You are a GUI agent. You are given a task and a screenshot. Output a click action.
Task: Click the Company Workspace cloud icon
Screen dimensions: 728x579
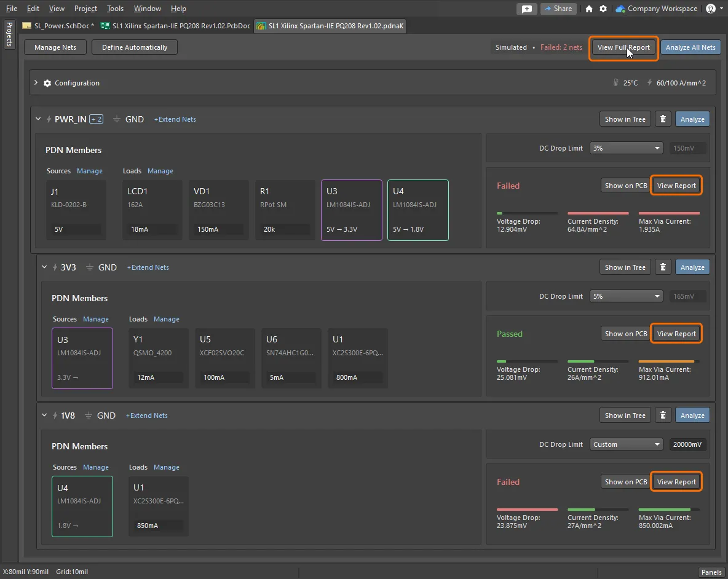pos(620,9)
